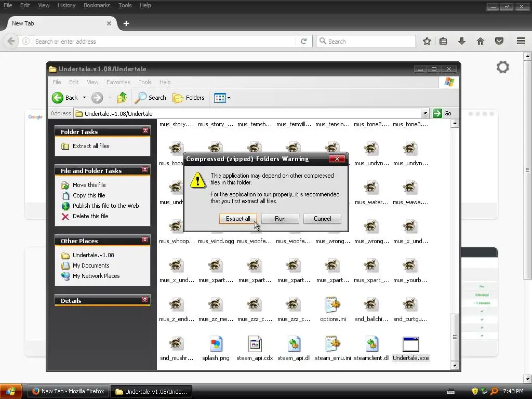This screenshot has width=532, height=399.
Task: Click Copy this file link
Action: (89, 195)
